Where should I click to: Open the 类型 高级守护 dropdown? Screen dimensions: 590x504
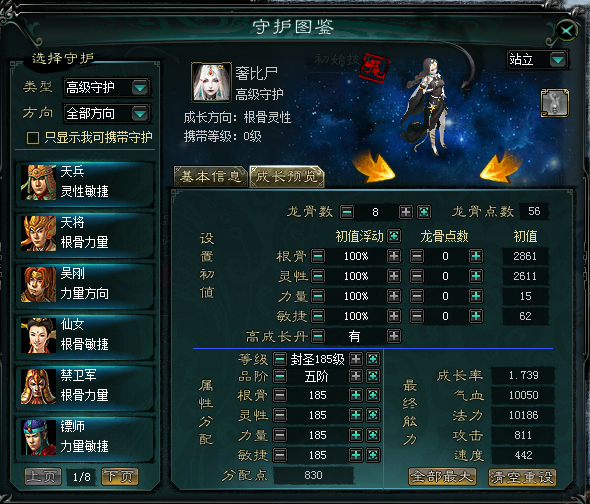tap(140, 88)
